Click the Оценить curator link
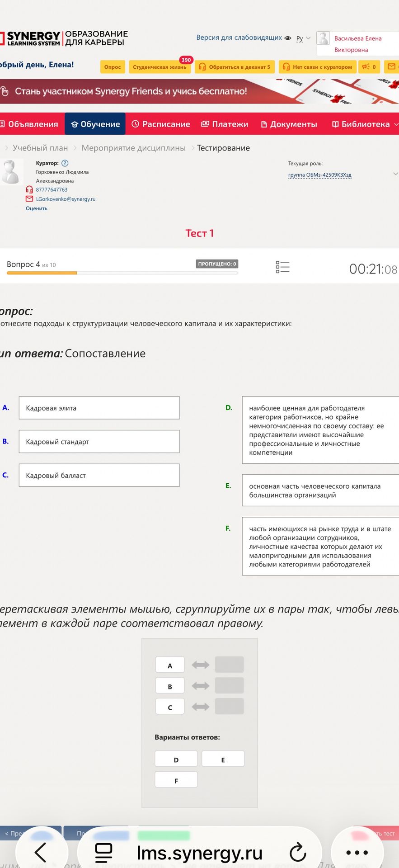399x868 pixels. (x=37, y=208)
